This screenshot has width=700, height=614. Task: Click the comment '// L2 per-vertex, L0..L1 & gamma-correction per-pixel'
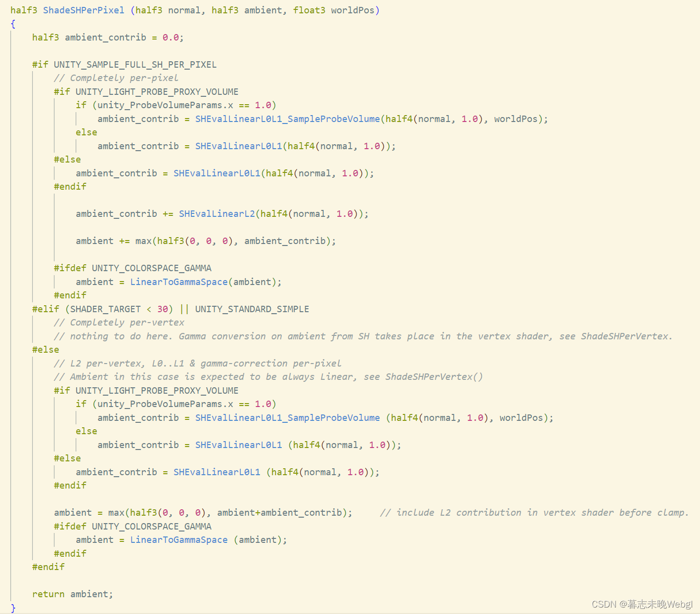198,363
